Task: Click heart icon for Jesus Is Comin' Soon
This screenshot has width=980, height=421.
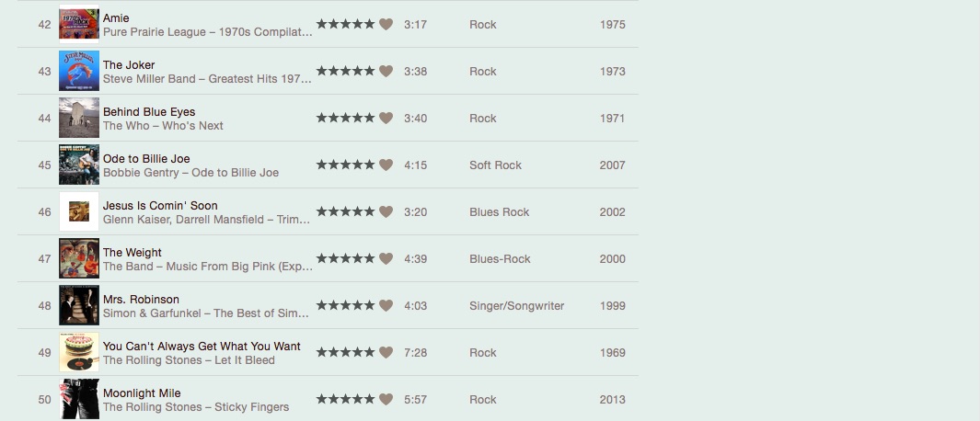Action: point(386,212)
